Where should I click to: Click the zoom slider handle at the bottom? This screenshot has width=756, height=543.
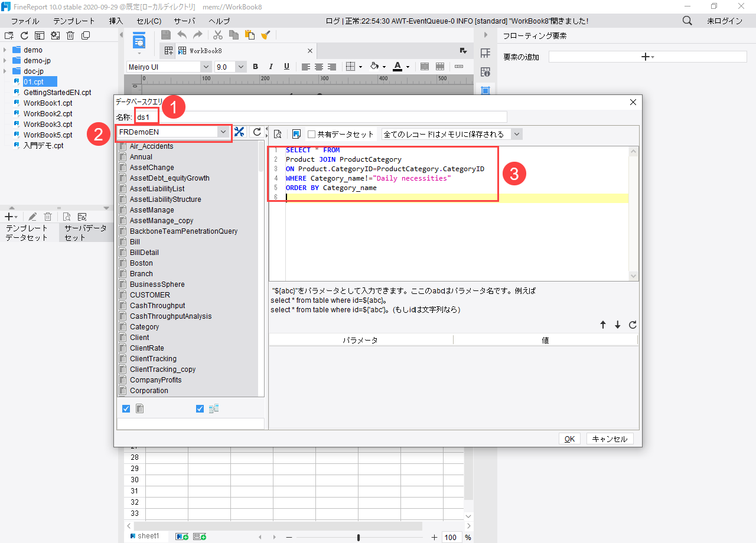pos(359,537)
